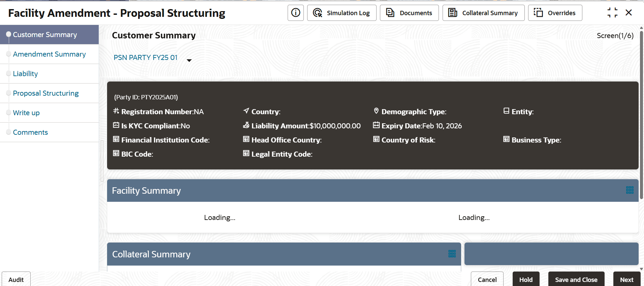
Task: Click Collateral Summary section title
Action: click(151, 254)
